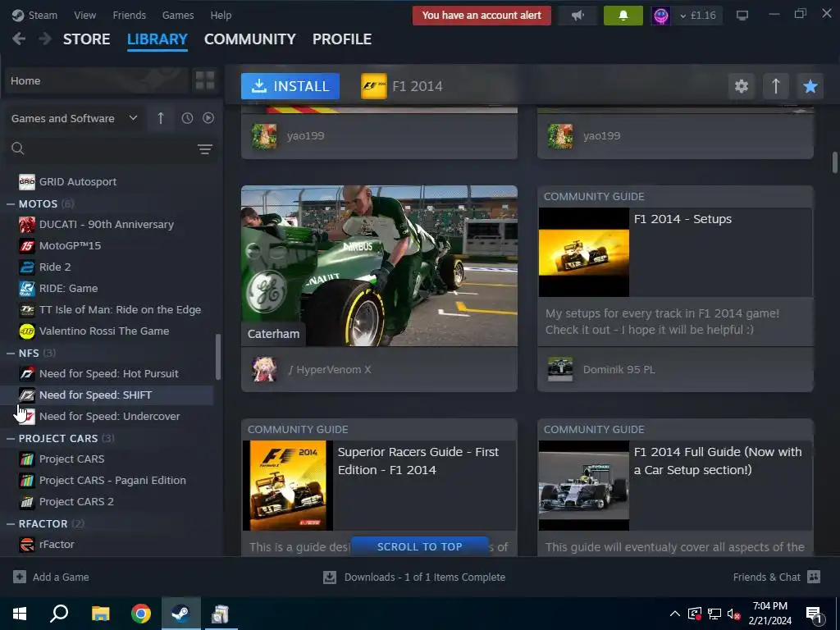Screen dimensions: 840x630
Task: Click the forward navigation arrow
Action: 45,39
